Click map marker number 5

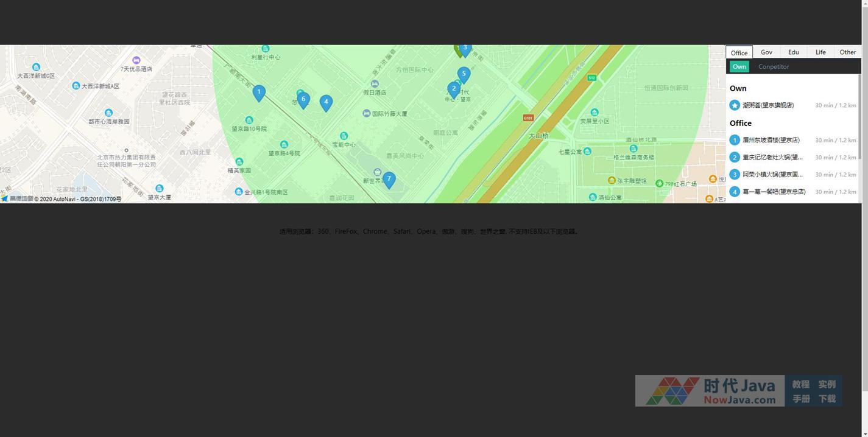(x=464, y=74)
